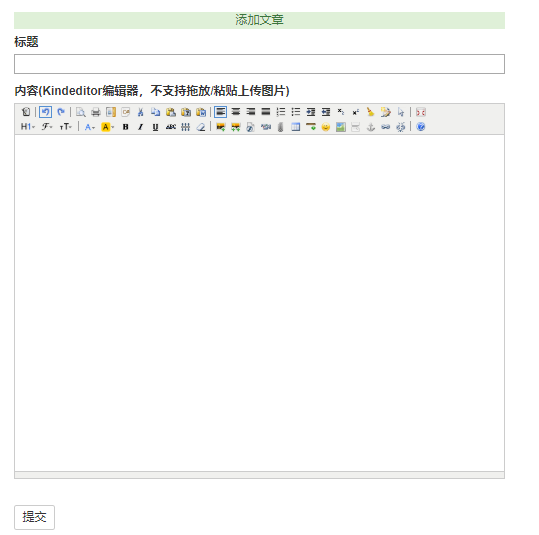Apply superscript formatting

356,112
